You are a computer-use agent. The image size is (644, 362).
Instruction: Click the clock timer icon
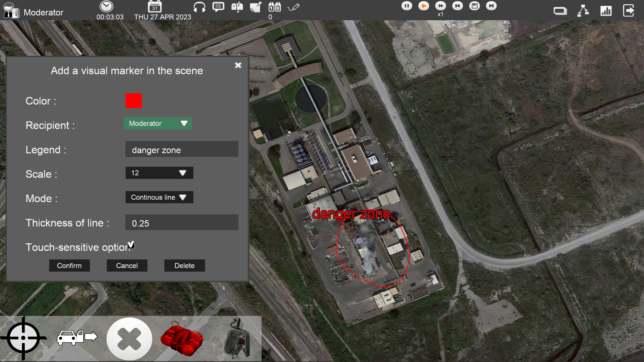pyautogui.click(x=106, y=7)
